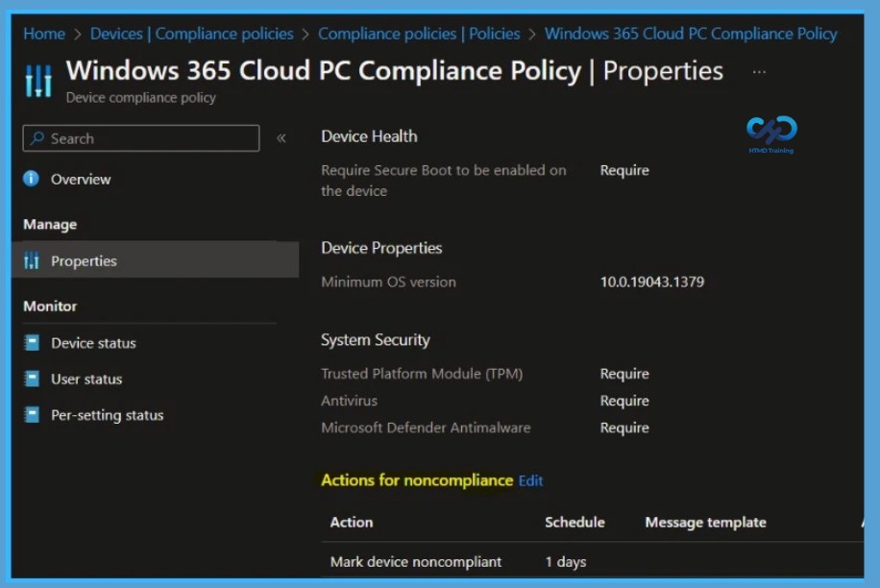This screenshot has height=588, width=880.
Task: Click the Per-setting status report icon
Action: click(32, 415)
